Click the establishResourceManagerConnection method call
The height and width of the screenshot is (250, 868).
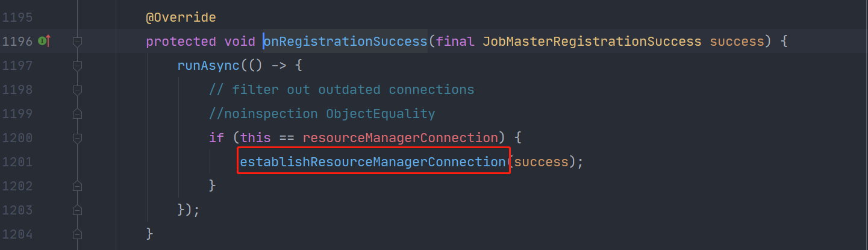(x=372, y=161)
